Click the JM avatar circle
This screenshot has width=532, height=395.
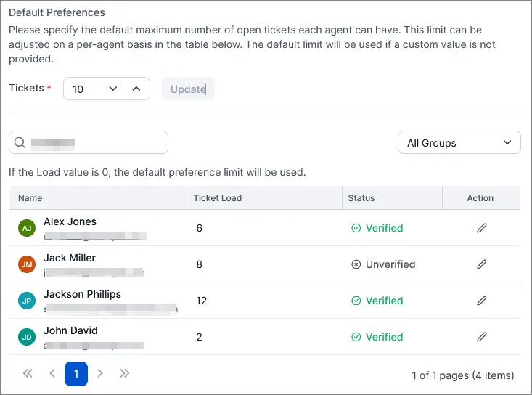coord(27,264)
